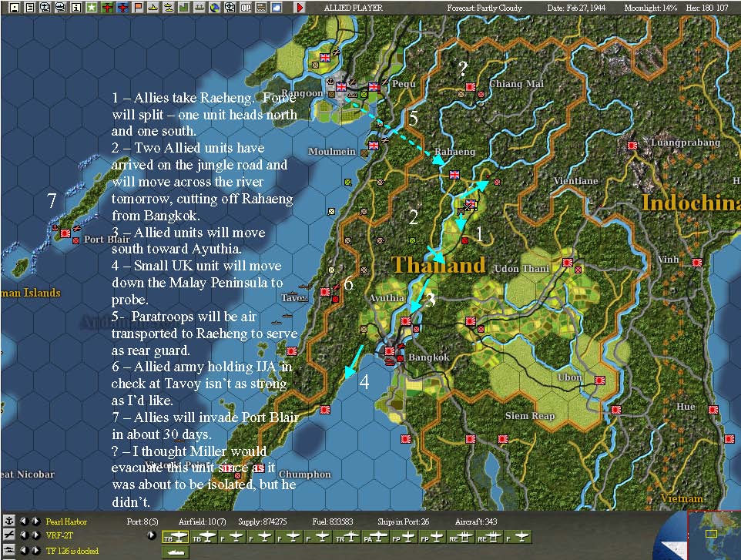Viewport: 741px width, 560px height.
Task: Click the Japanese flag at Tavoy
Action: (324, 292)
